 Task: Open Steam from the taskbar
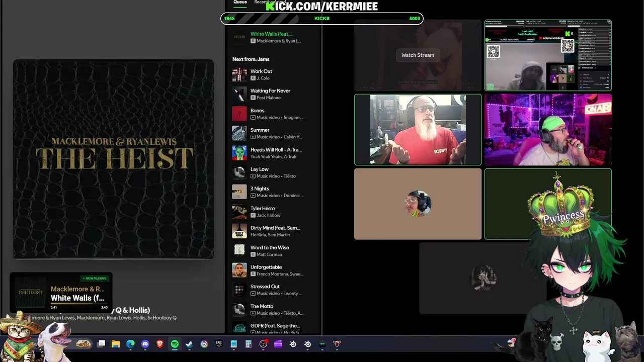(189, 344)
